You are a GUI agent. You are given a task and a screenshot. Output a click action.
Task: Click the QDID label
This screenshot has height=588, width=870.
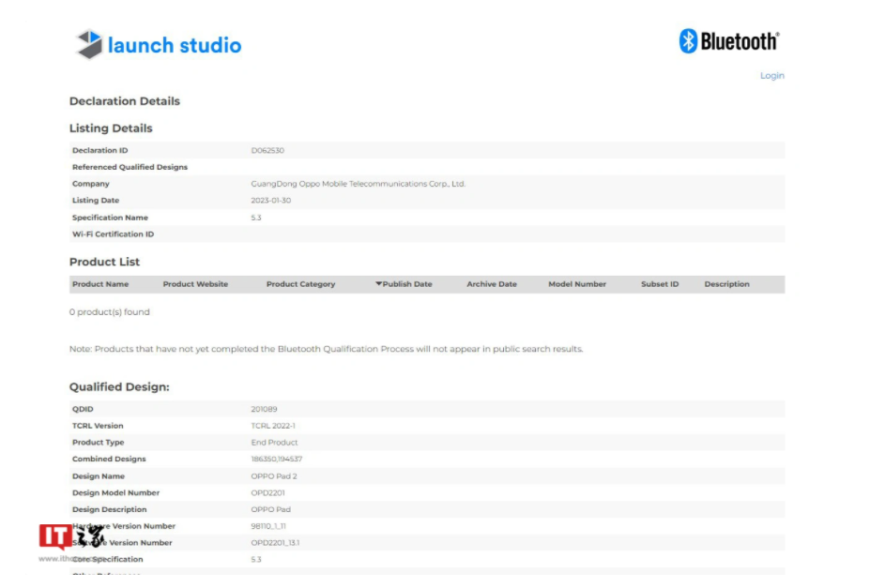(x=83, y=409)
